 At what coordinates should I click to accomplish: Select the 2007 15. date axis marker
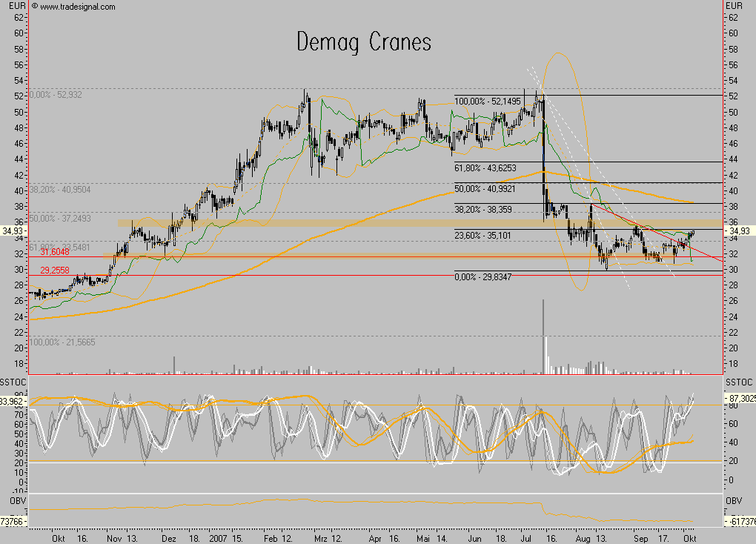[x=226, y=538]
